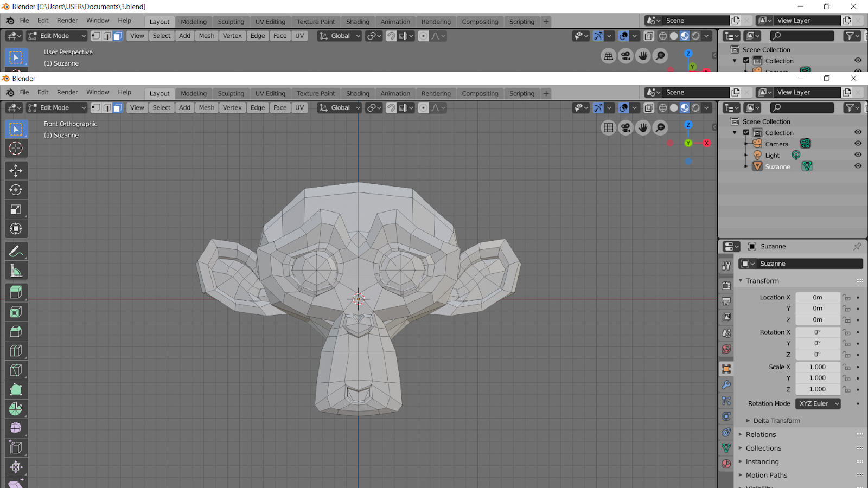Open the Render menu
Viewport: 868px width, 488px height.
pos(67,92)
